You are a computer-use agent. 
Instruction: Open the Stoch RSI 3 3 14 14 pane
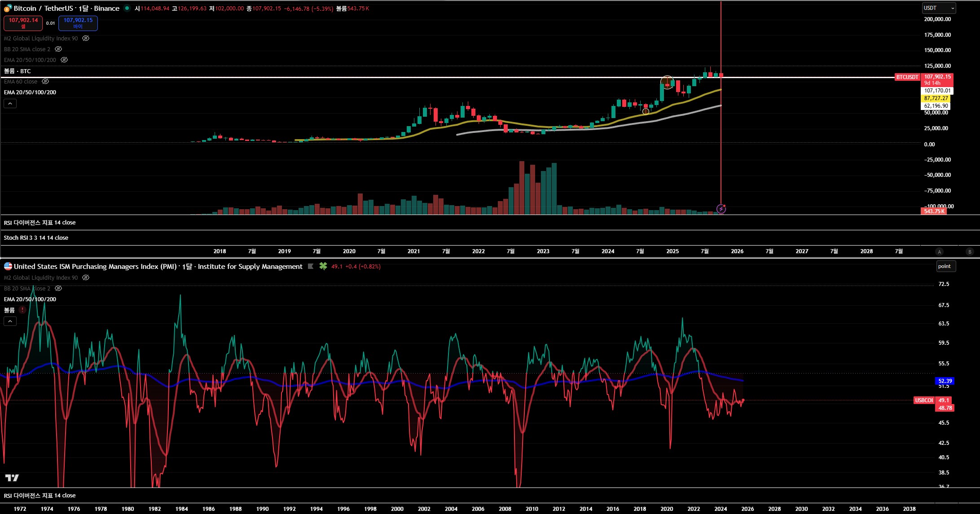[36, 238]
